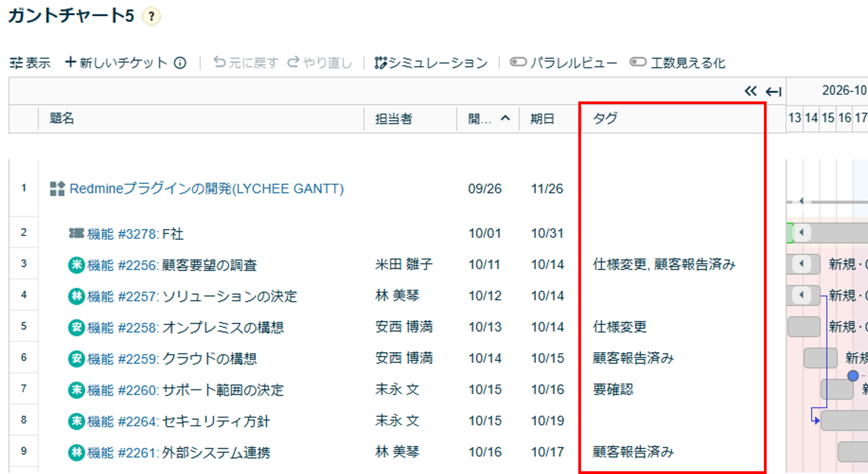Click the 期日 column header

coord(542,119)
